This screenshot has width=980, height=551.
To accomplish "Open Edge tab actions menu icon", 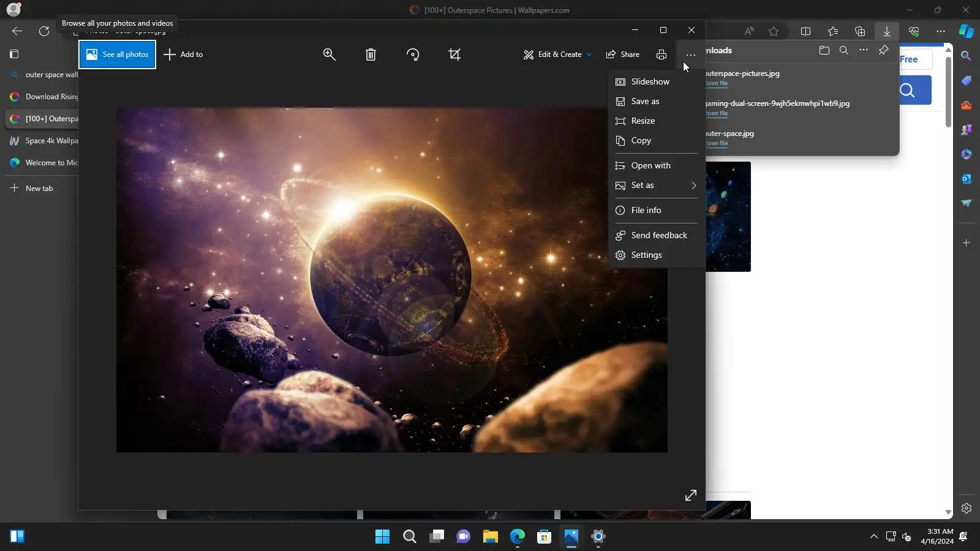I will tap(14, 54).
